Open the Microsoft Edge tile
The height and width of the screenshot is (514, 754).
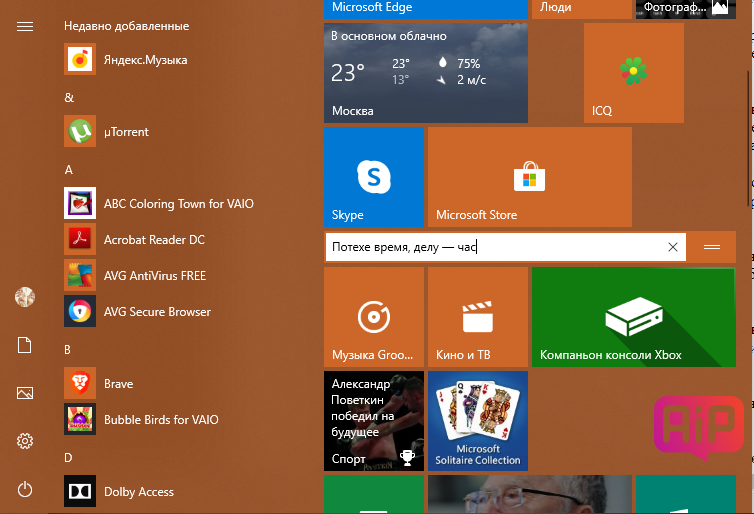(x=426, y=9)
